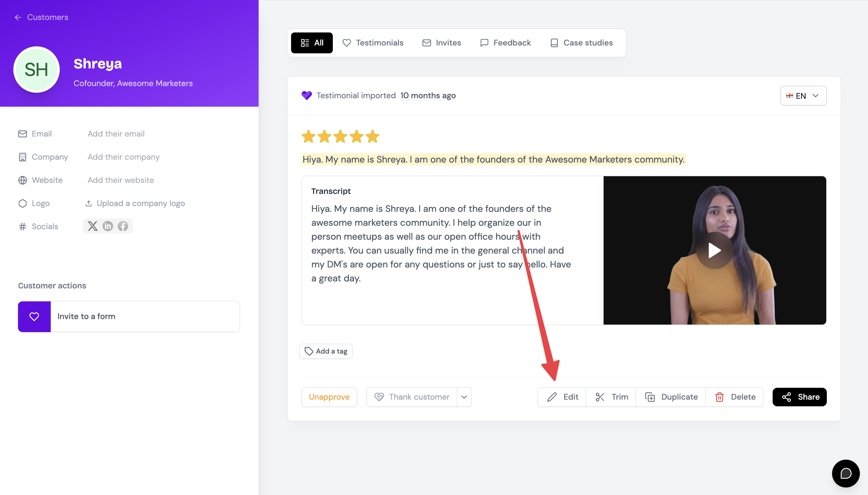868x495 pixels.
Task: Open the EN language dropdown
Action: pyautogui.click(x=803, y=96)
